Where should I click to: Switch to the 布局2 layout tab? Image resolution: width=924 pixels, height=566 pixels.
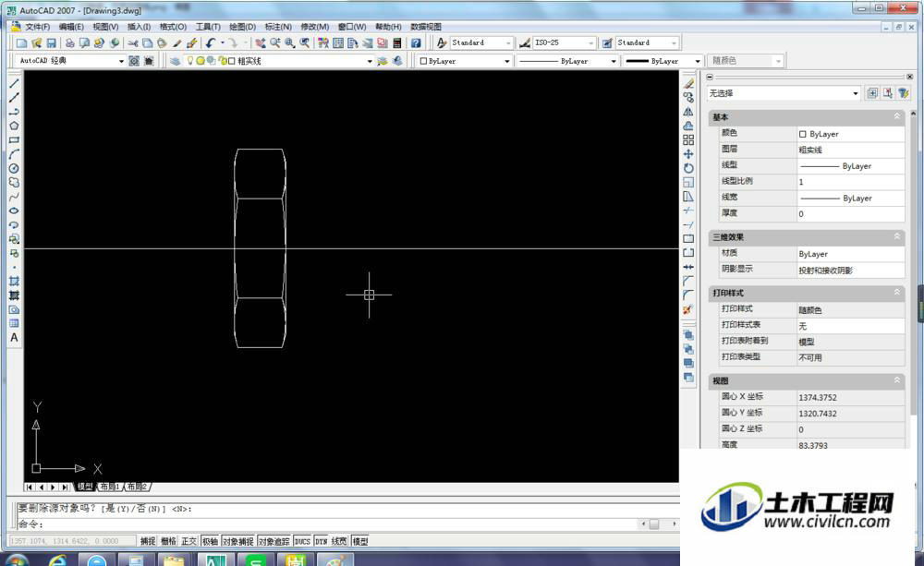[138, 487]
